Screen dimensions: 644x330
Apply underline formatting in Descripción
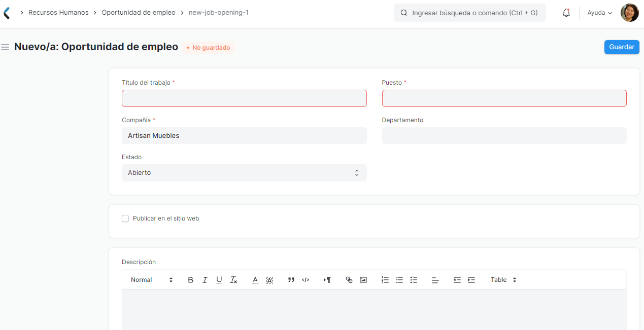click(219, 280)
